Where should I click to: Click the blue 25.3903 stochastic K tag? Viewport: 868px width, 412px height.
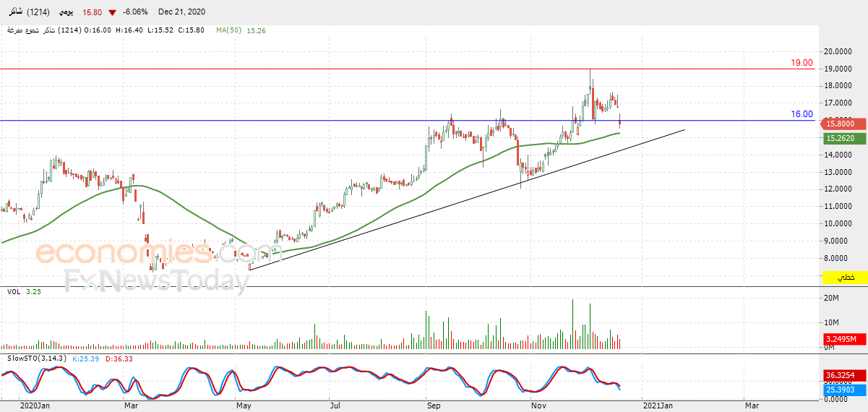[x=844, y=389]
